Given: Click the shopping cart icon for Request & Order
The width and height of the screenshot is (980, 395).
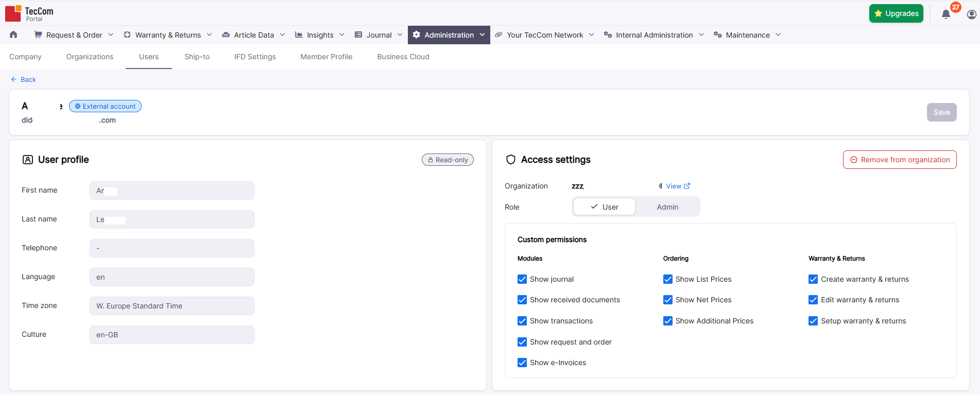Looking at the screenshot, I should click(38, 35).
